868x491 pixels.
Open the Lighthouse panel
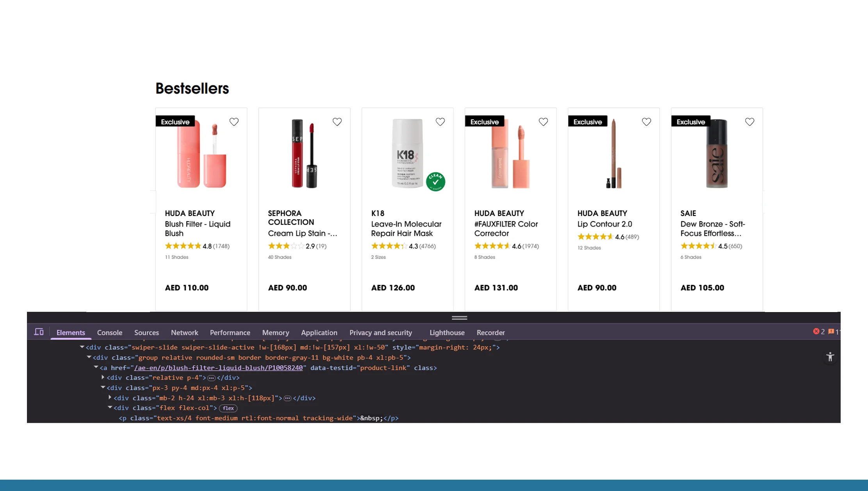click(447, 332)
